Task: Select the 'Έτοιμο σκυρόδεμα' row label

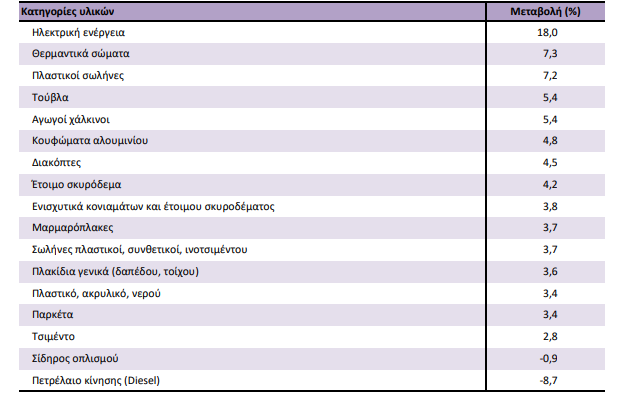Action: (77, 185)
